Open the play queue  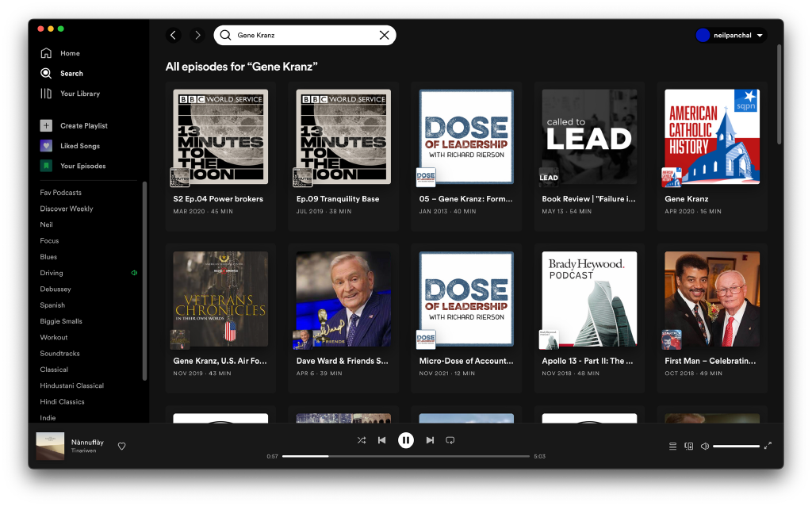pos(672,446)
